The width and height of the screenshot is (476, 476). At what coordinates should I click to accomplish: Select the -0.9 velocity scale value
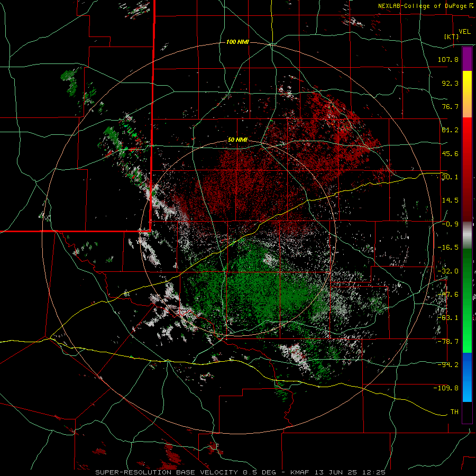450,224
